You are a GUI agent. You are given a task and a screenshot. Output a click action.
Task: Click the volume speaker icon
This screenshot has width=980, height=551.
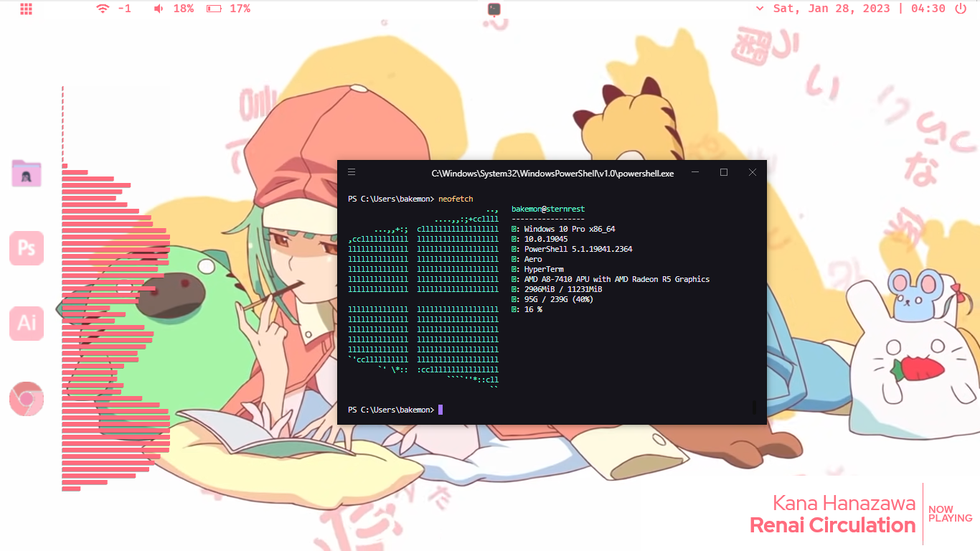(x=159, y=9)
